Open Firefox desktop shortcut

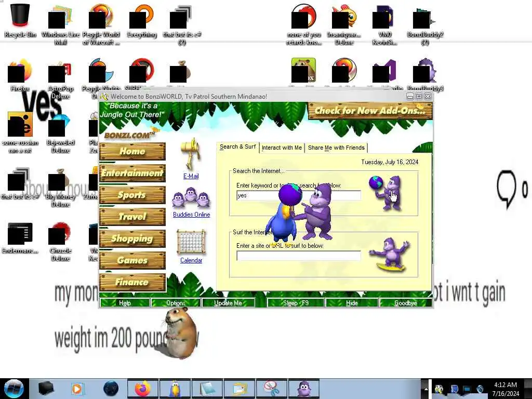coord(20,75)
